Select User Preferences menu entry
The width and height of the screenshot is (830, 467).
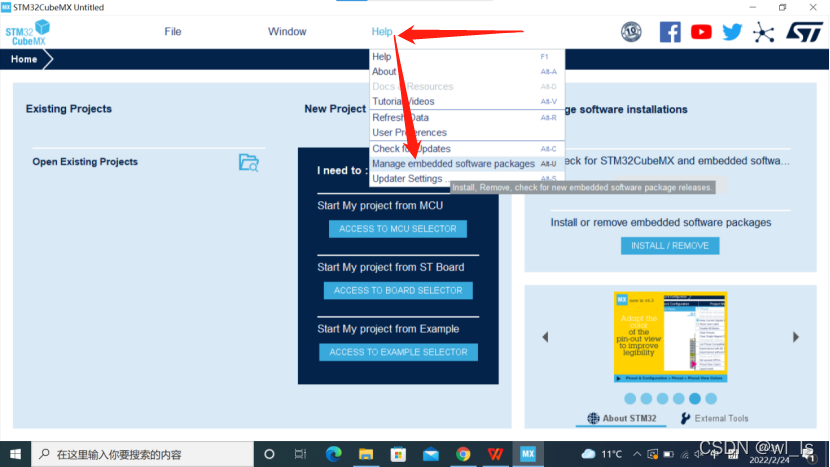467,132
